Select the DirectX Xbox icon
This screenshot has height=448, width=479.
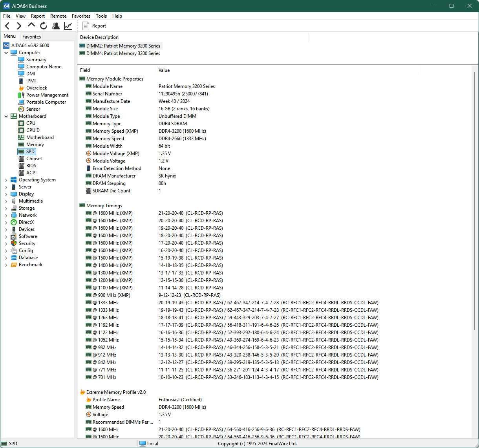pos(14,222)
